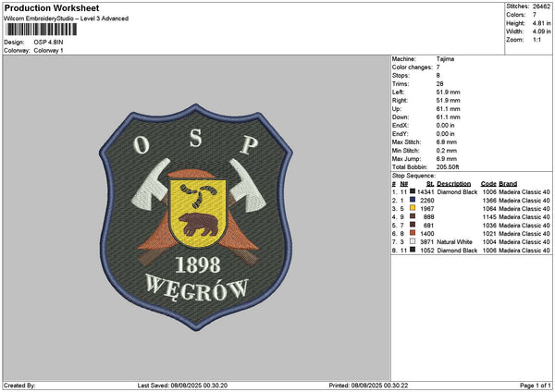Click the 'Description' column header
555x392 pixels.
click(x=454, y=184)
